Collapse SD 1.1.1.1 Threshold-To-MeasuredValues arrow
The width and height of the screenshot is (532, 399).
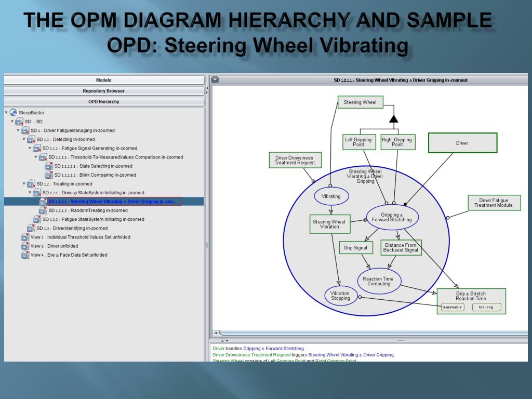coord(36,157)
